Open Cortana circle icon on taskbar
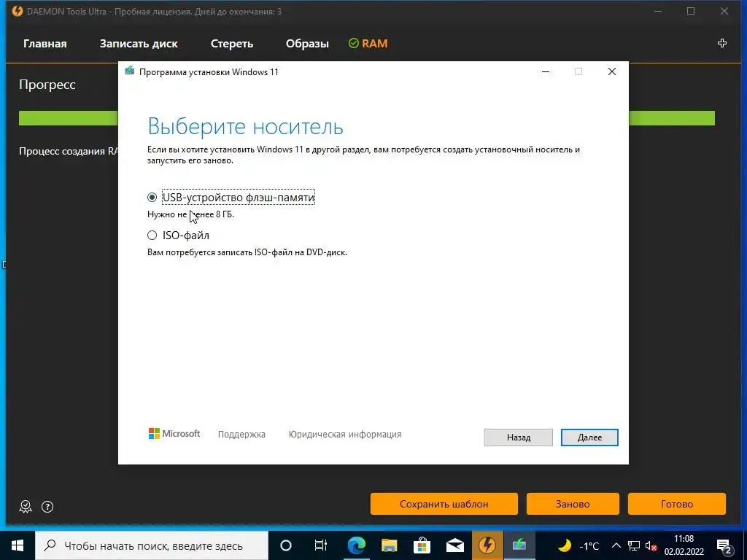747x560 pixels. click(285, 545)
